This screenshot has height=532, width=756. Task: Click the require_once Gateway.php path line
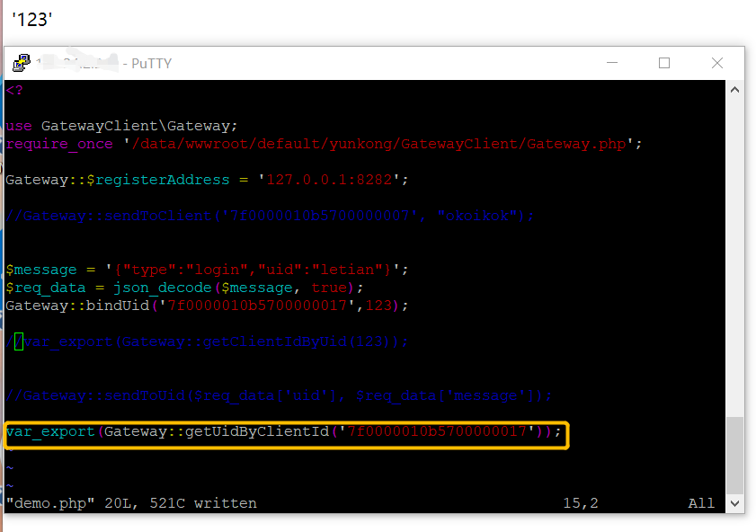click(324, 144)
